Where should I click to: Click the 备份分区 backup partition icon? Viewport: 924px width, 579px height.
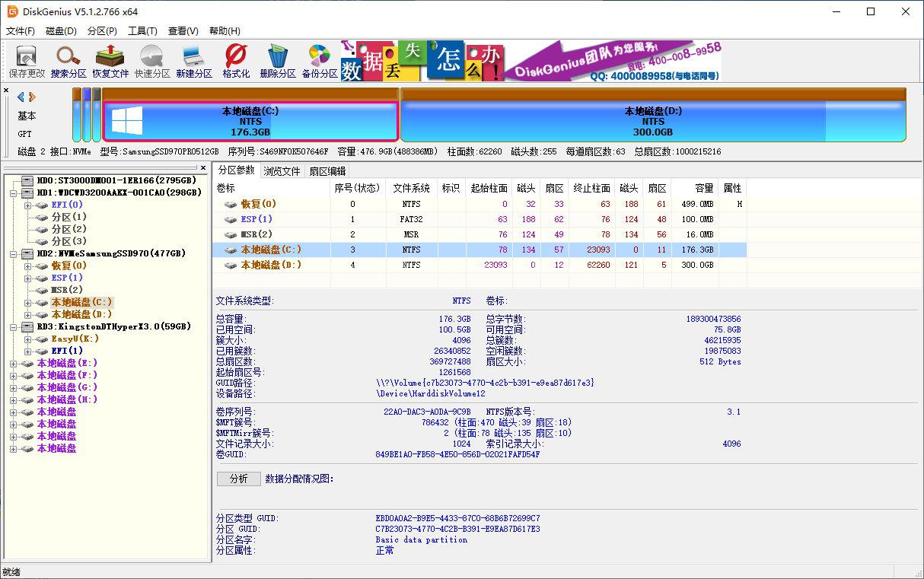tap(319, 62)
